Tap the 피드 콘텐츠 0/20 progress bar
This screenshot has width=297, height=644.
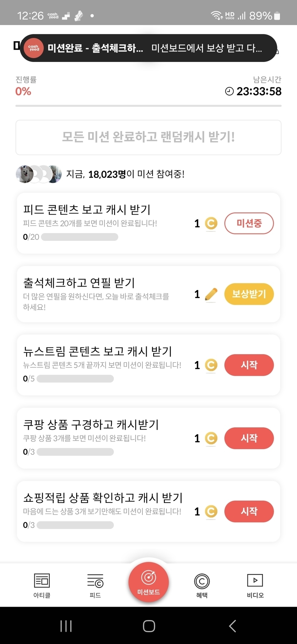(x=79, y=237)
